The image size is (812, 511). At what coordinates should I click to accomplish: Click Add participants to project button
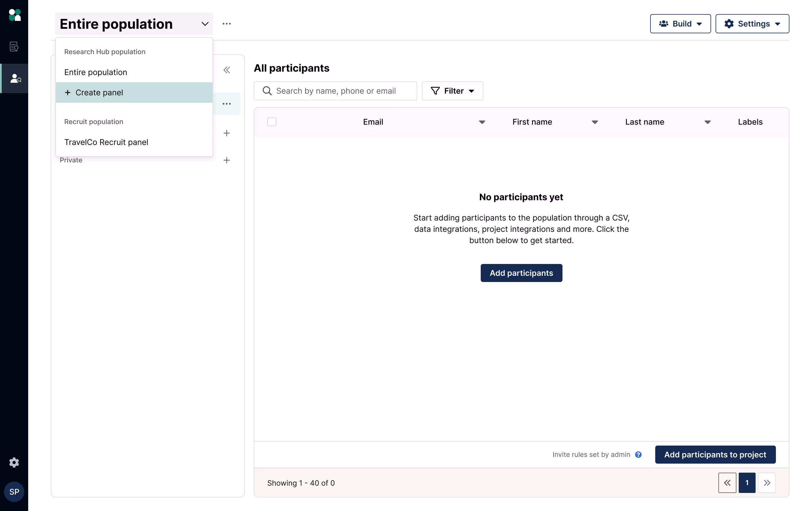715,454
